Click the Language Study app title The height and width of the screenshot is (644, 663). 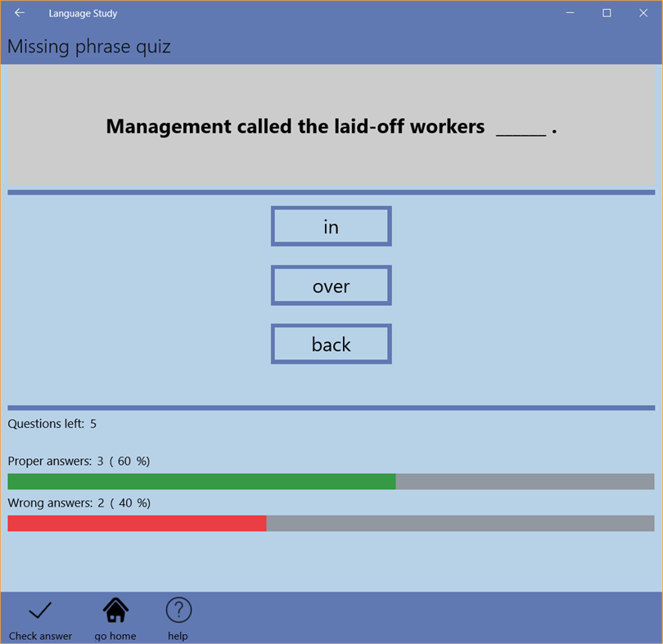pyautogui.click(x=83, y=12)
